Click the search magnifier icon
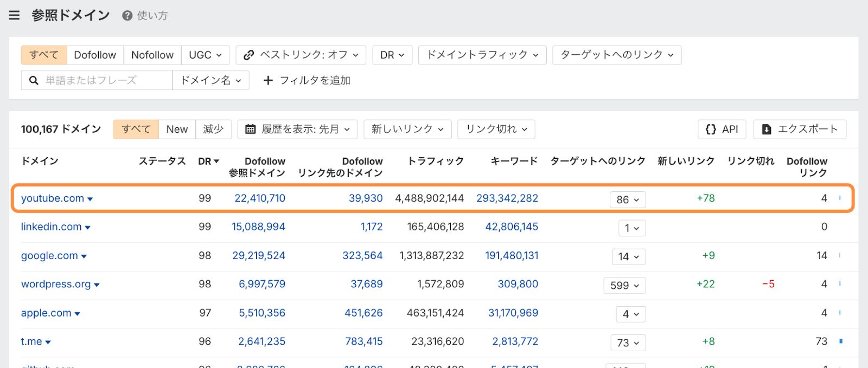This screenshot has width=868, height=368. pos(34,80)
